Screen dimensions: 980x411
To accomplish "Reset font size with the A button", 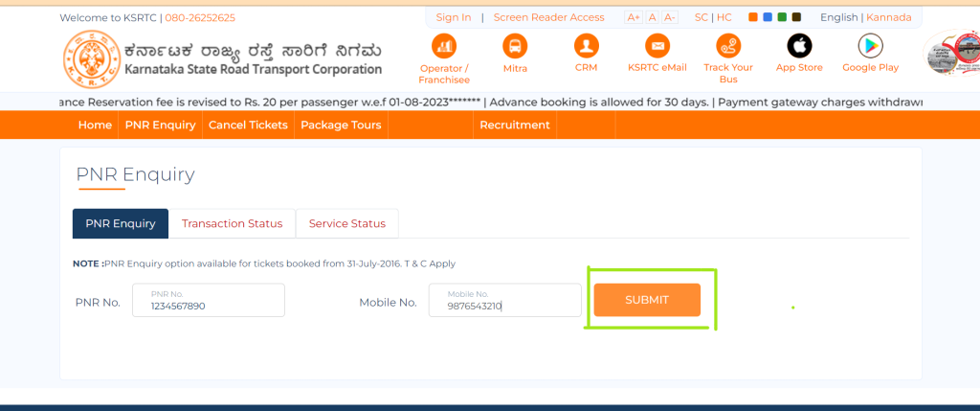I will click(x=652, y=17).
